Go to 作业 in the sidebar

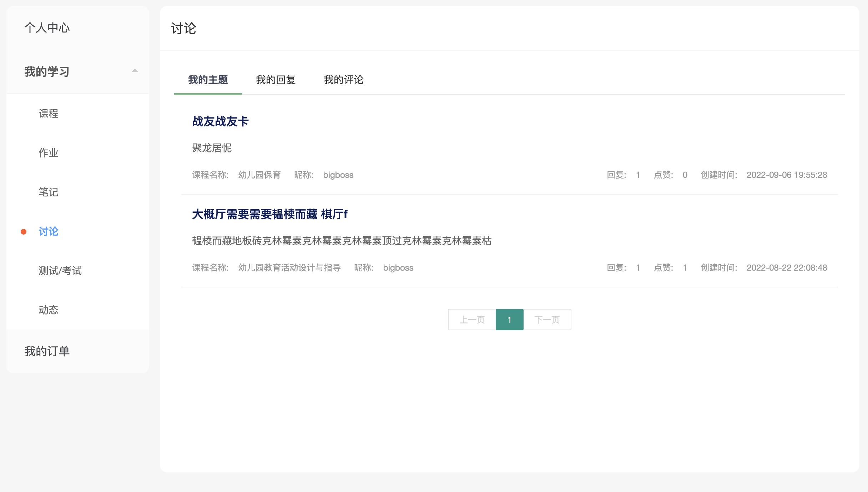(49, 153)
